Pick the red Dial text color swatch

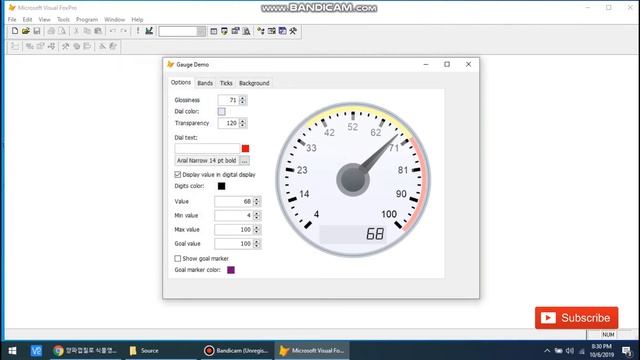245,149
